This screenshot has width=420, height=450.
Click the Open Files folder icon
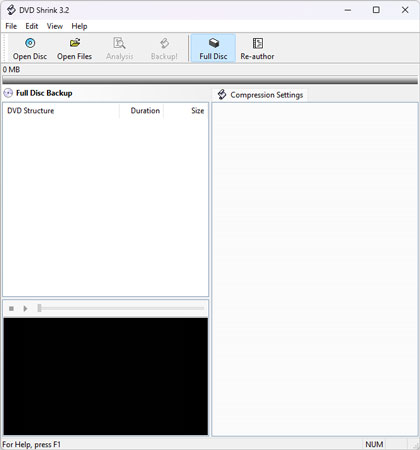(75, 43)
